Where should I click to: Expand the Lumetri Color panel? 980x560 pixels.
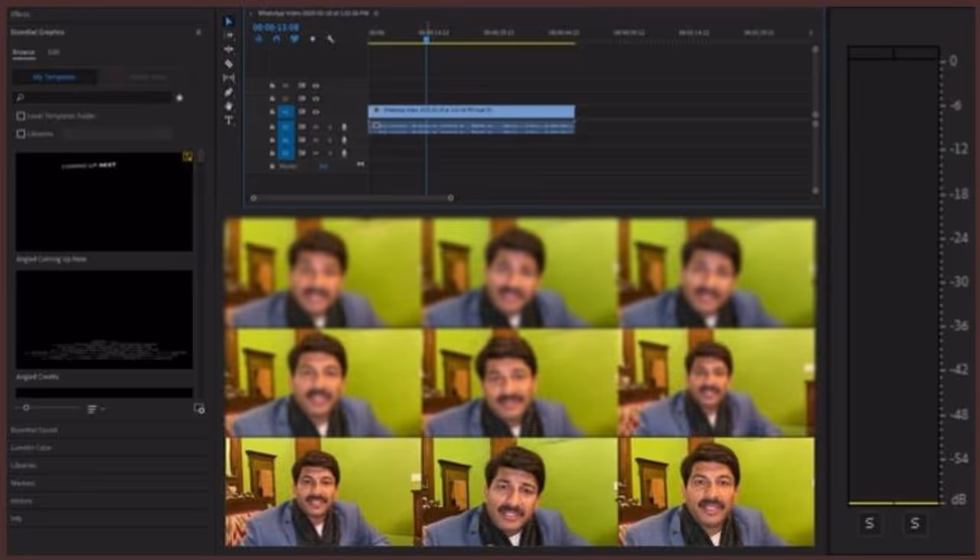32,447
